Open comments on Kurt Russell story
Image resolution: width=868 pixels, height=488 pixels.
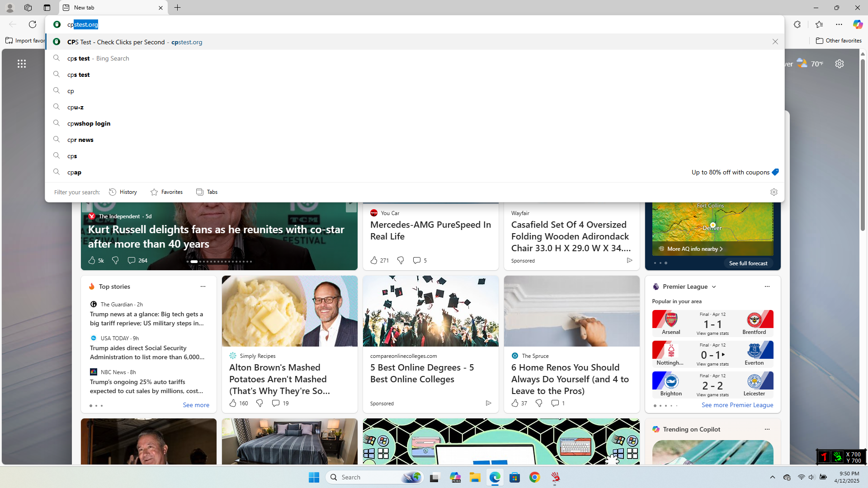point(137,260)
